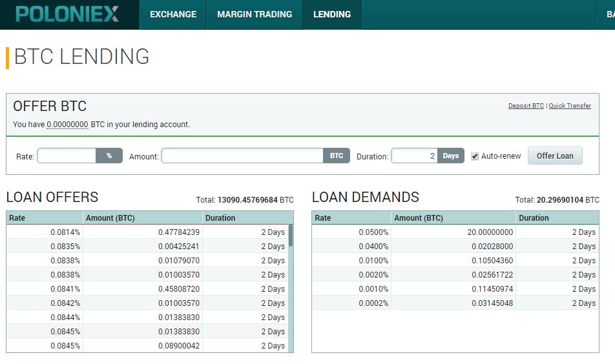Switch to the Lending tab
615x364 pixels.
tap(332, 14)
